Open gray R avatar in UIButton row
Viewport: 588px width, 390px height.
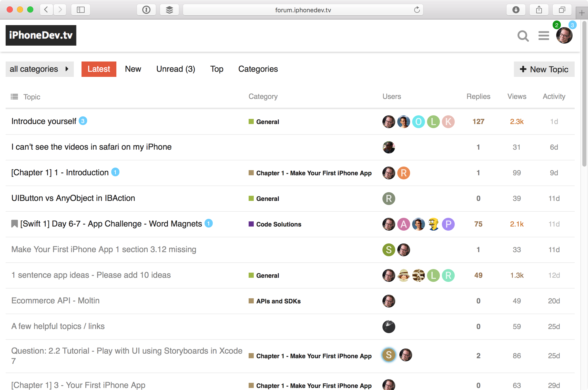click(x=389, y=199)
